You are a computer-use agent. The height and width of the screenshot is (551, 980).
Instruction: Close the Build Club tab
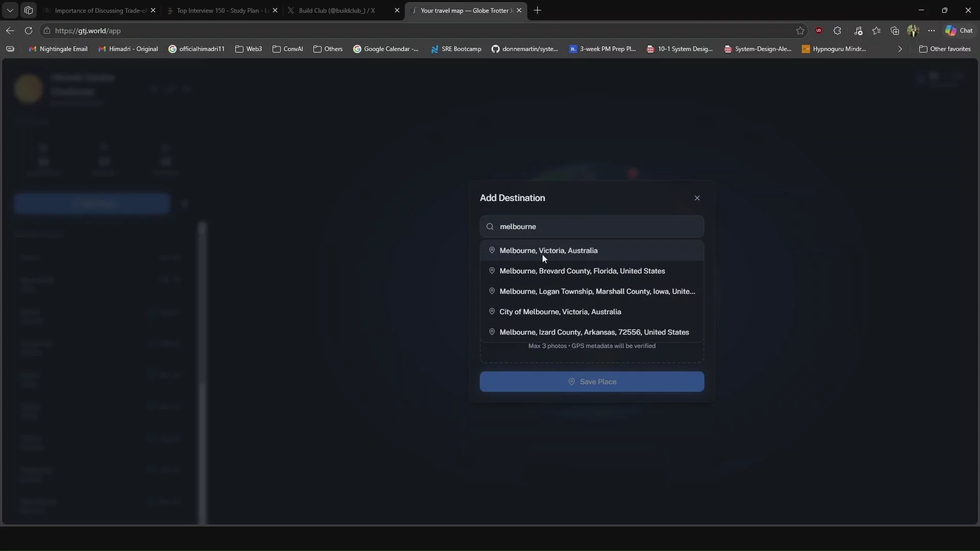tap(397, 10)
